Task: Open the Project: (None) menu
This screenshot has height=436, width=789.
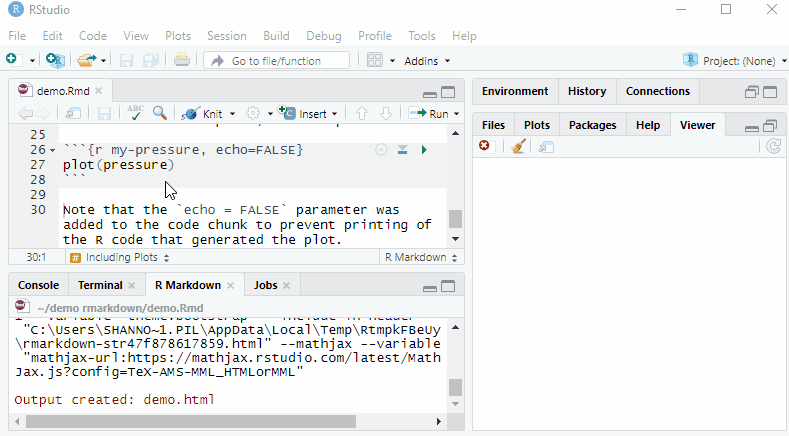Action: pos(735,61)
